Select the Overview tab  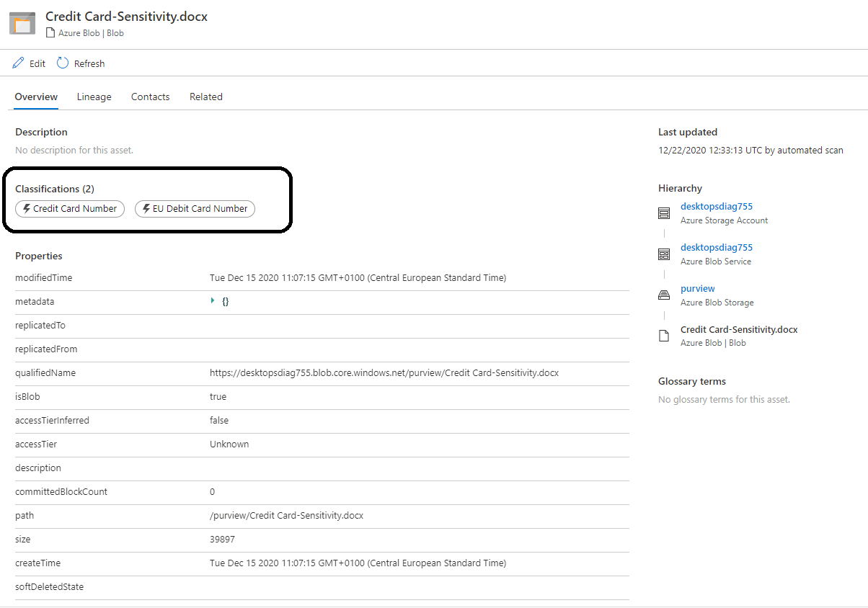(36, 97)
